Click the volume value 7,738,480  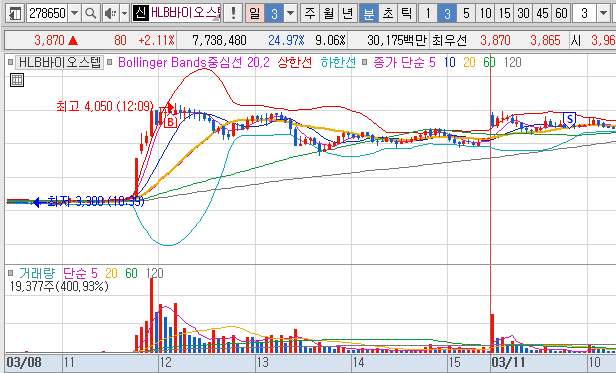(x=219, y=40)
